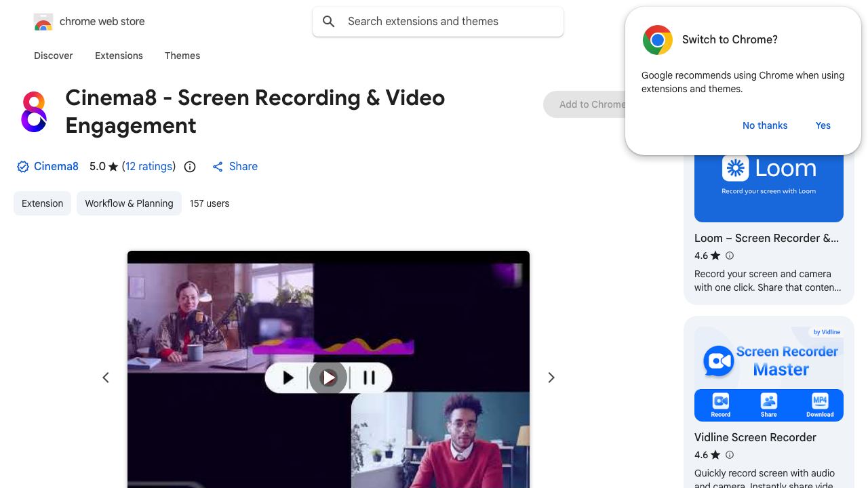Go to previous screenshot with left arrow
Viewport: 868px width, 488px height.
(106, 378)
